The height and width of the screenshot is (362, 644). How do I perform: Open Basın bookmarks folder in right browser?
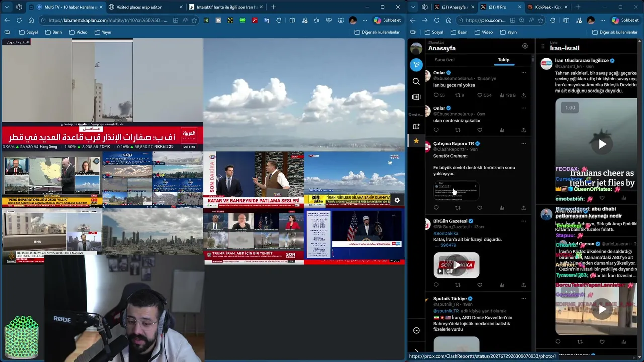459,32
